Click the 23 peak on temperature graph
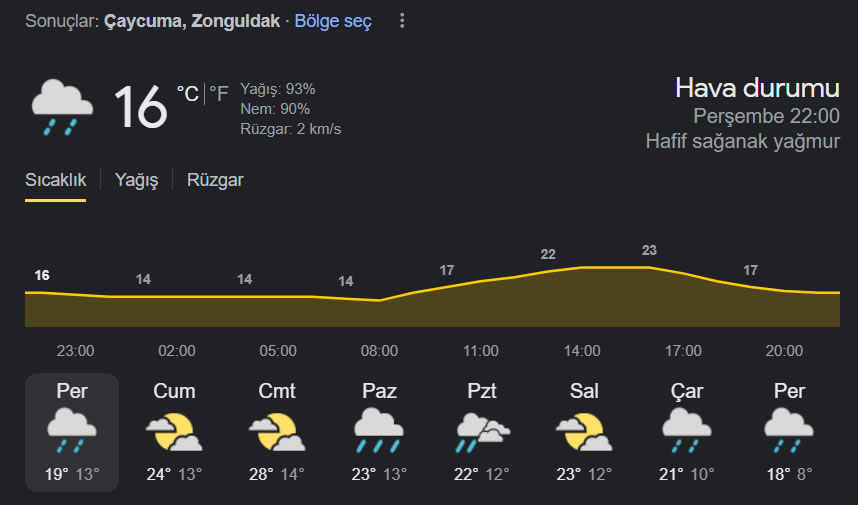 coord(649,251)
